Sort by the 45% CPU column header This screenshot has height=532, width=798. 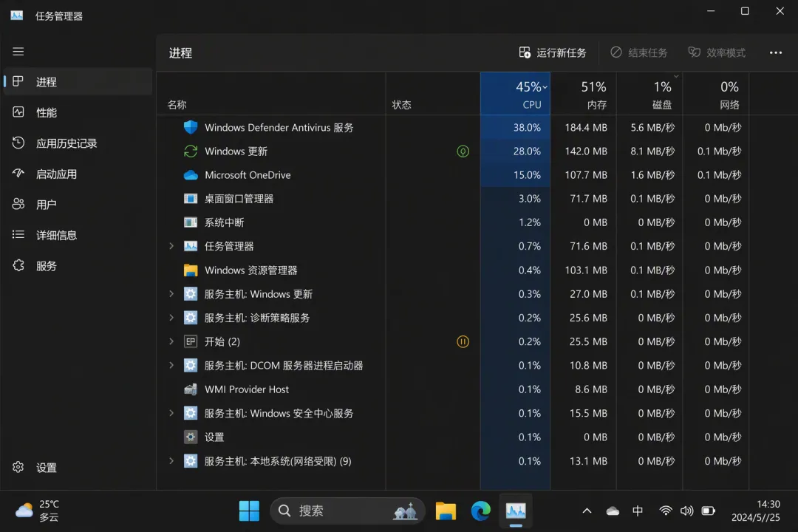(x=515, y=94)
